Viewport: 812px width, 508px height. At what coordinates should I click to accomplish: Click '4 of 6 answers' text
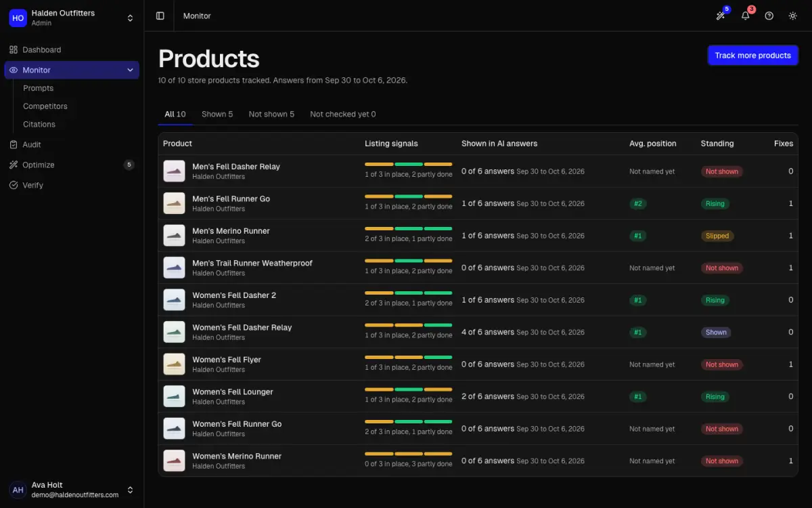(488, 333)
